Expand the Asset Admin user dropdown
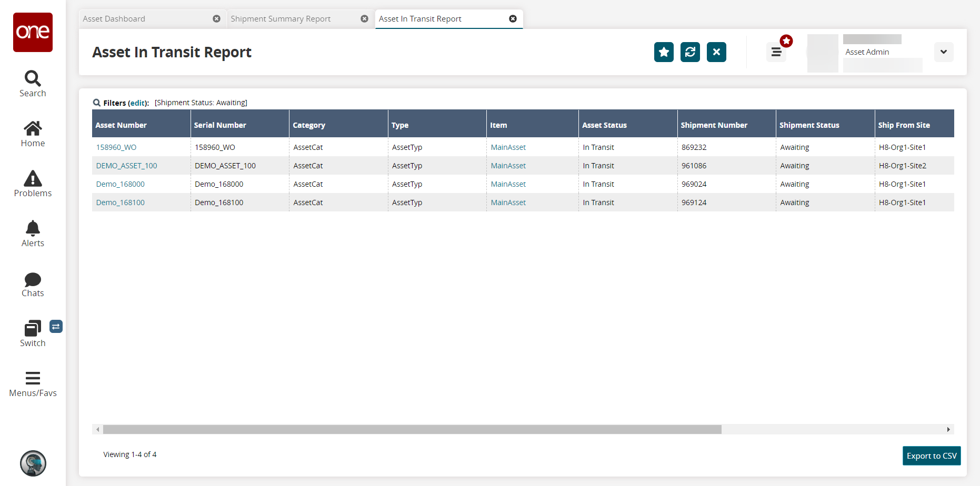 point(943,52)
